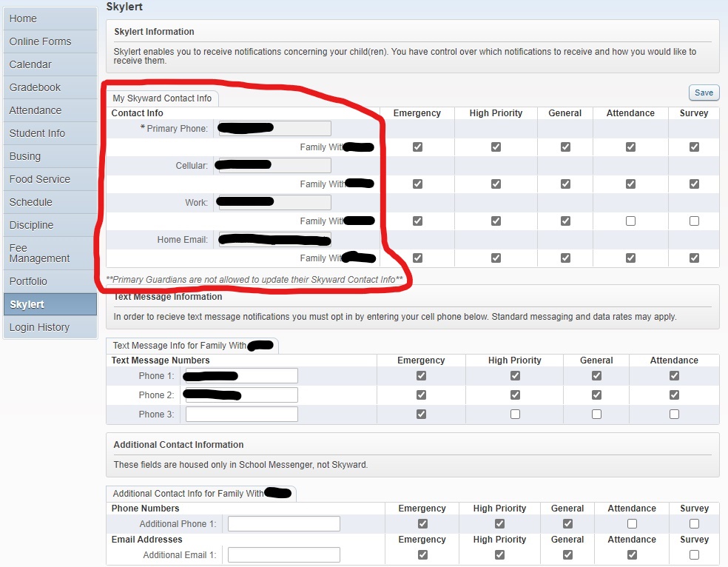
Task: Uncheck General for text message Phone 1
Action: coord(596,375)
